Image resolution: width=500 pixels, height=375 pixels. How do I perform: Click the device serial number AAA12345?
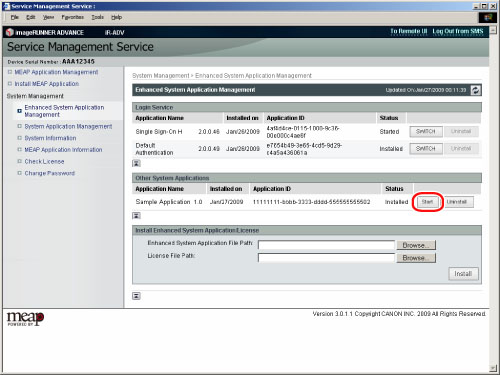[x=78, y=62]
